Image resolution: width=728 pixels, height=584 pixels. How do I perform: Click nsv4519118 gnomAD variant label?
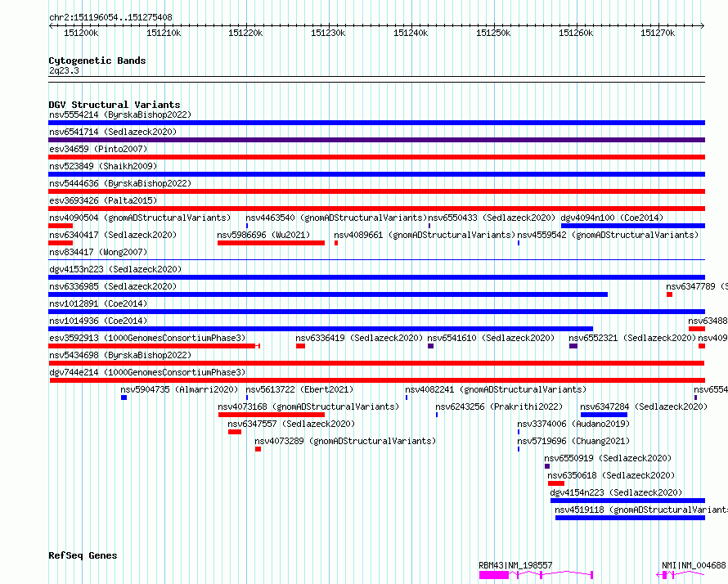[641, 510]
